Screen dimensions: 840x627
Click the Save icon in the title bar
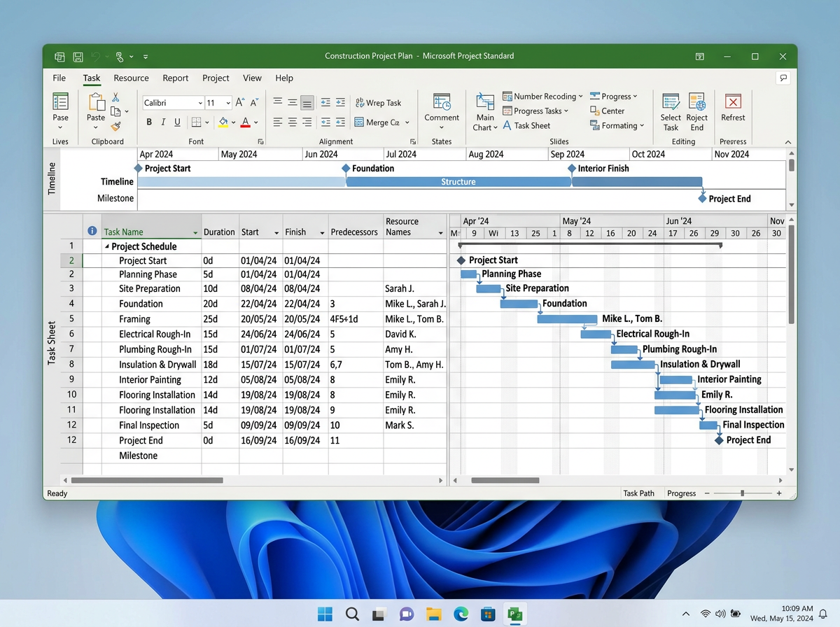pos(78,57)
